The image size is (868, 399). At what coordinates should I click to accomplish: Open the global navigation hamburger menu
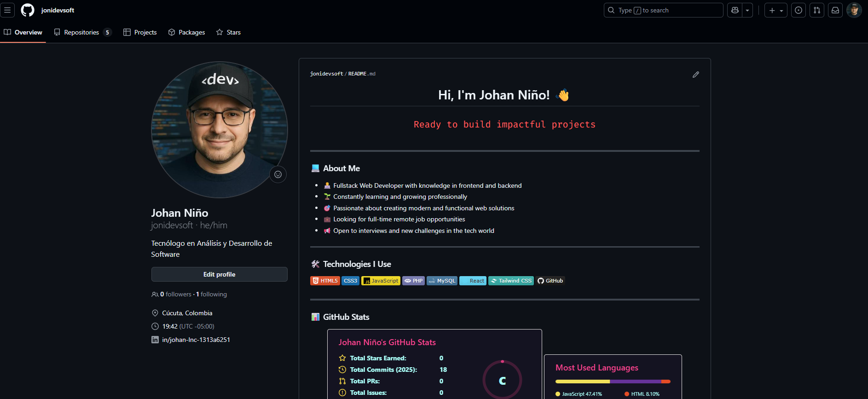click(7, 10)
